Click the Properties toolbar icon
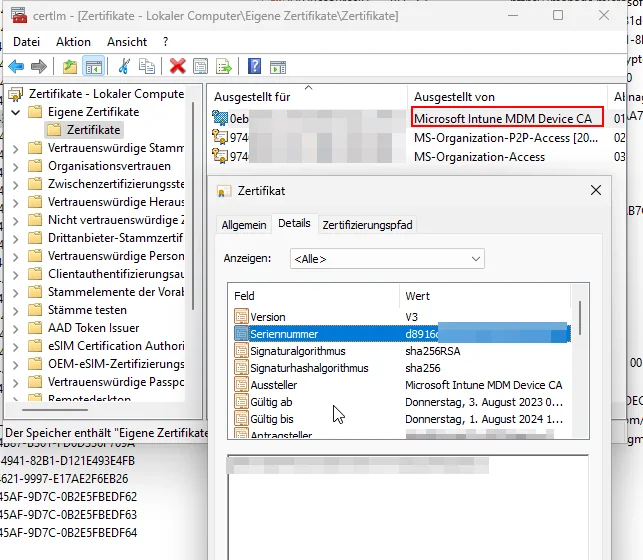This screenshot has height=560, width=643. (201, 66)
